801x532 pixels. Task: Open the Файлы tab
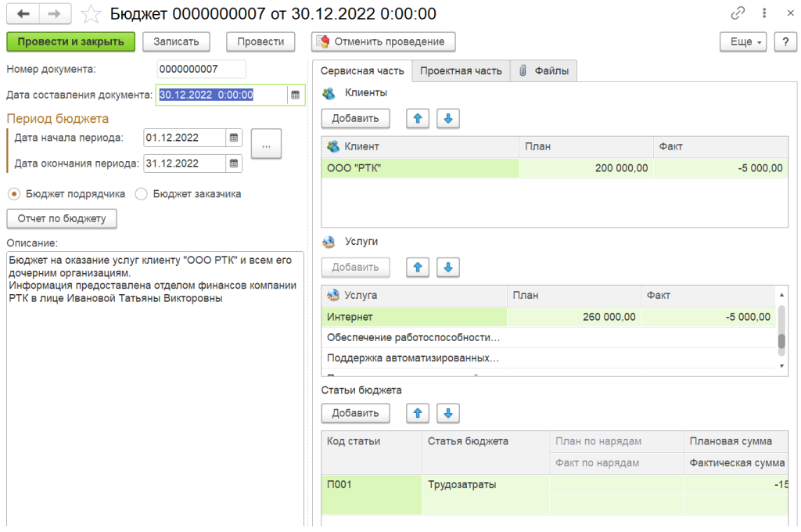pyautogui.click(x=544, y=70)
